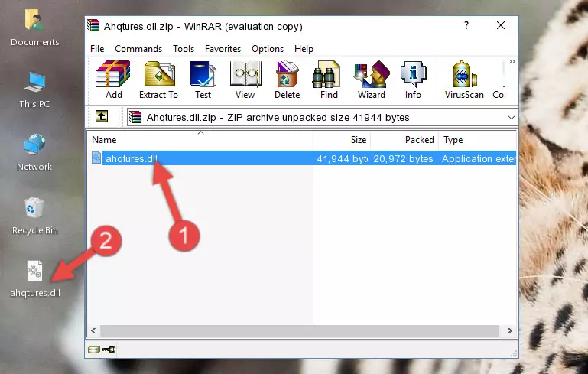Image resolution: width=588 pixels, height=374 pixels.
Task: Start VirusScan on the archive
Action: (x=464, y=80)
